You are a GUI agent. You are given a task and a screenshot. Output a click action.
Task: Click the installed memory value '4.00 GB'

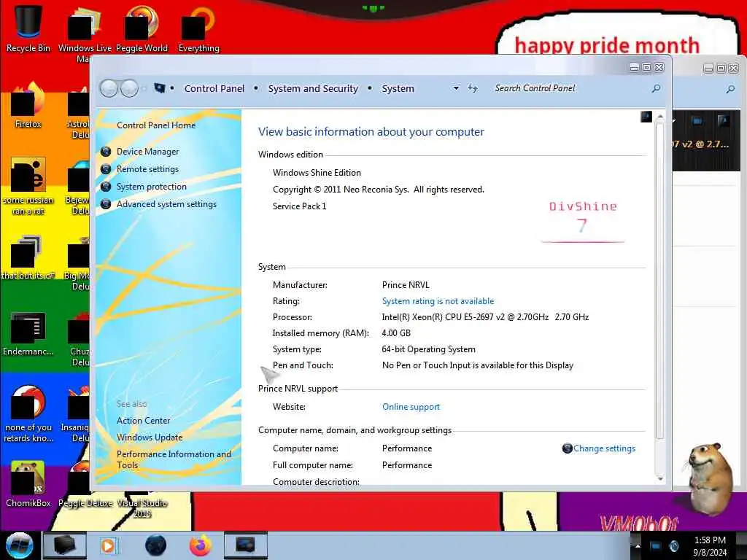click(396, 332)
